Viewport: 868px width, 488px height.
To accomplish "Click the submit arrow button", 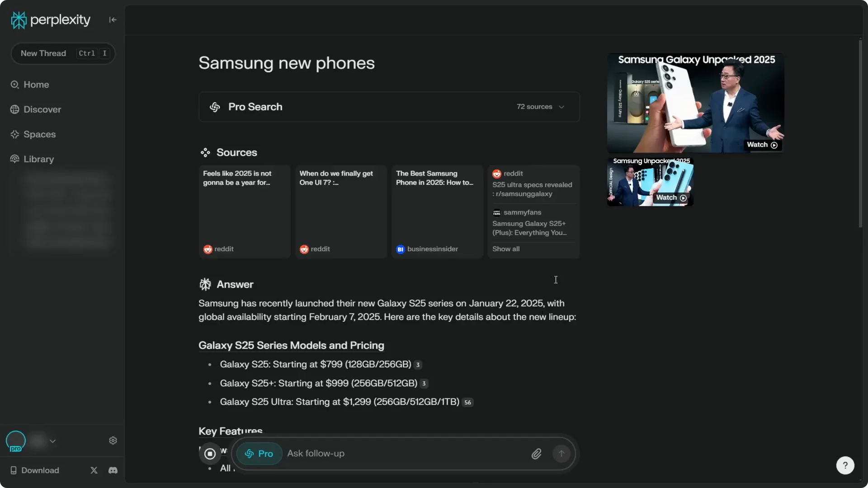I will 561,454.
